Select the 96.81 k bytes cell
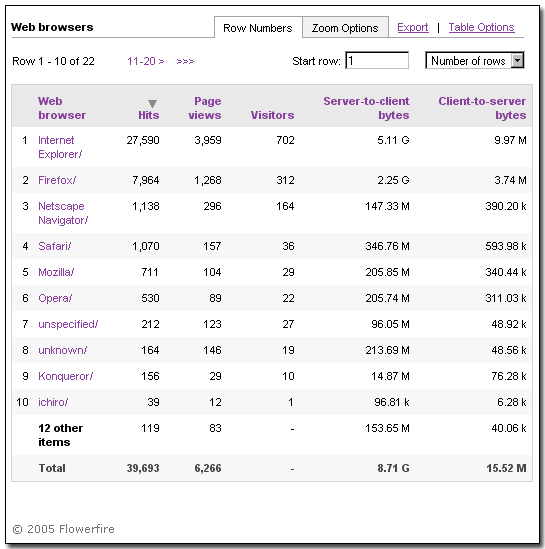Image resolution: width=545 pixels, height=549 pixels. click(x=392, y=402)
